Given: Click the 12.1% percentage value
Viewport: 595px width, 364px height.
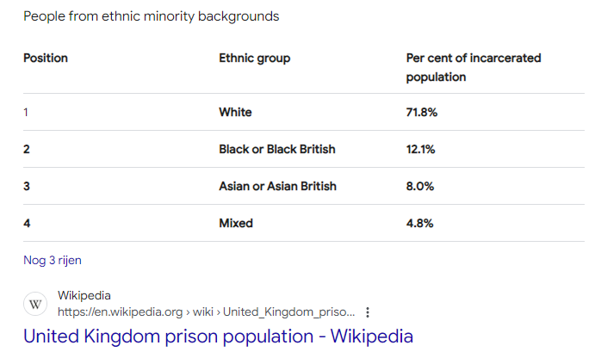Looking at the screenshot, I should pos(421,149).
